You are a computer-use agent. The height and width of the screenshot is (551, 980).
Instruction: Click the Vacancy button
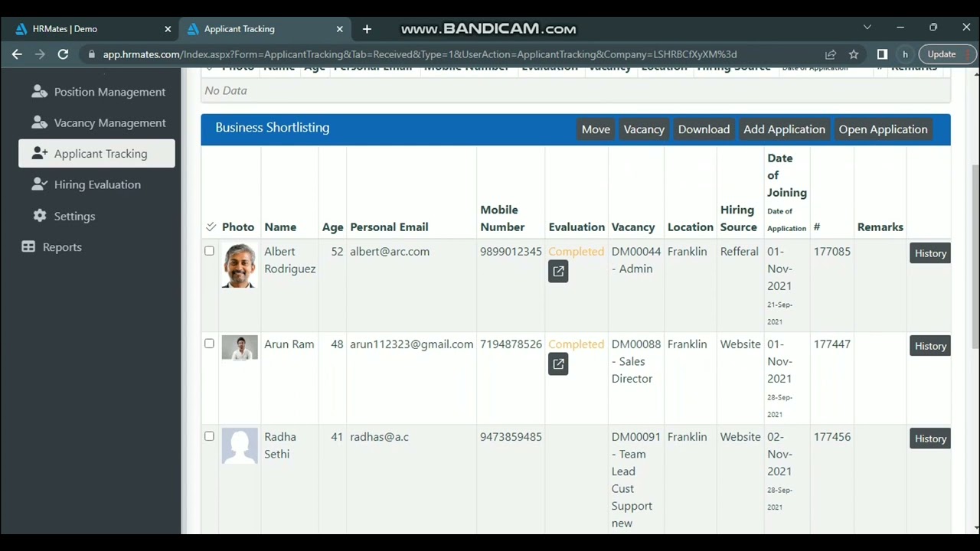pyautogui.click(x=644, y=129)
